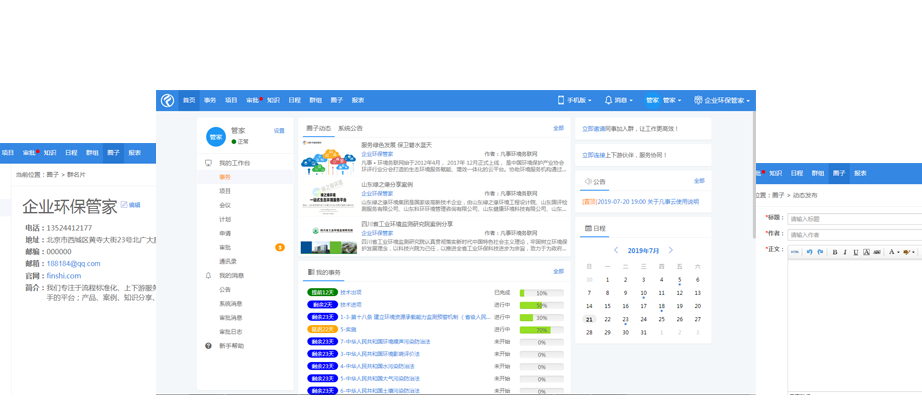Screen dimensions: 922x417
Task: Open the font color dropdown arrow
Action: [899, 252]
